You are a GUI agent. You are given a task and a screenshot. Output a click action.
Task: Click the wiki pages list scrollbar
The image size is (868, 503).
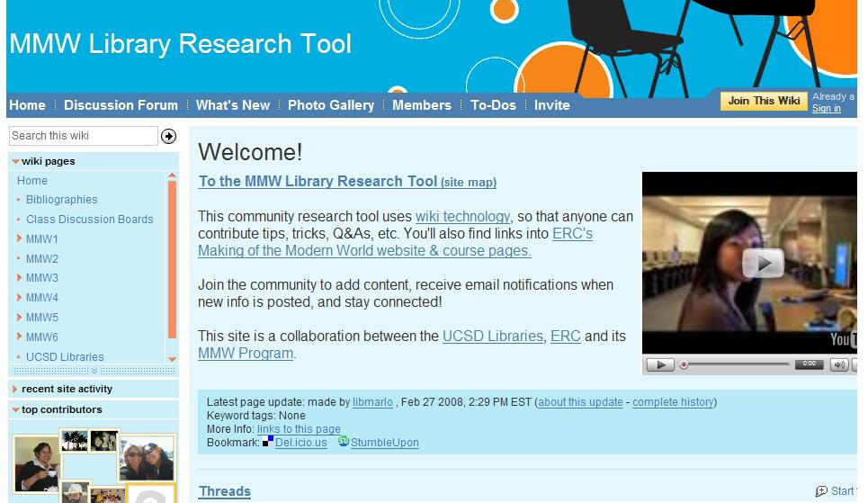click(172, 259)
